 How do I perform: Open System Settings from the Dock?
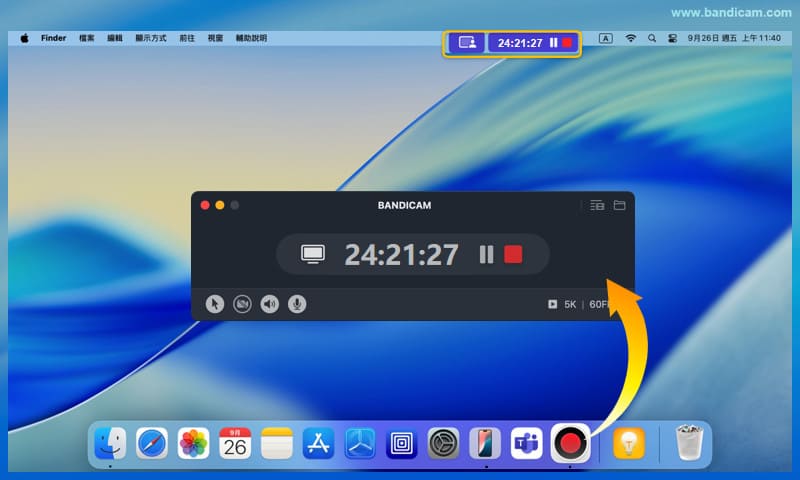click(x=443, y=443)
